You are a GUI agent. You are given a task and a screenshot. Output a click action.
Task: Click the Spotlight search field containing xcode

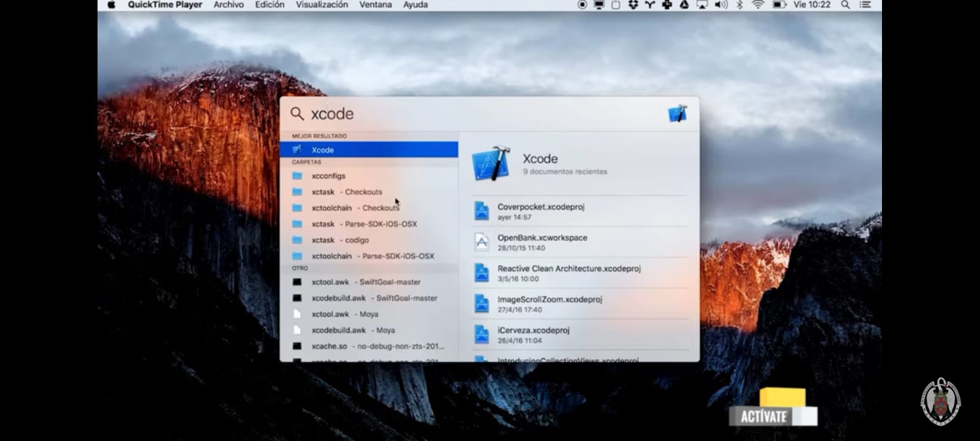click(x=478, y=114)
